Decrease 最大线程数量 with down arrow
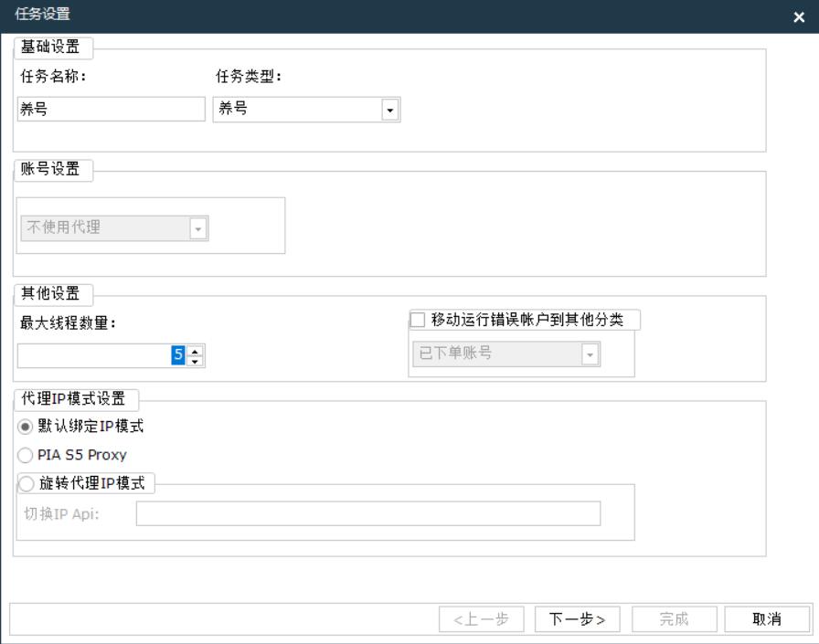Viewport: 819px width, 644px height. 195,361
